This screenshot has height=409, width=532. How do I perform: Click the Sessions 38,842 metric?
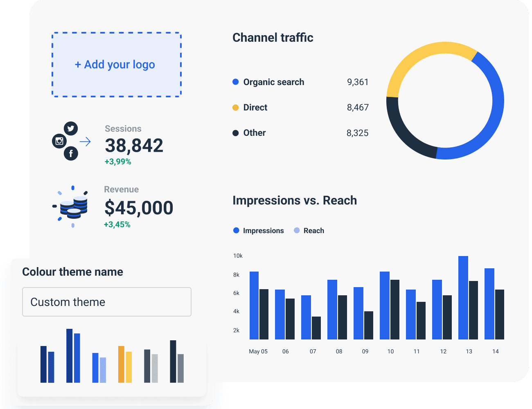point(134,146)
